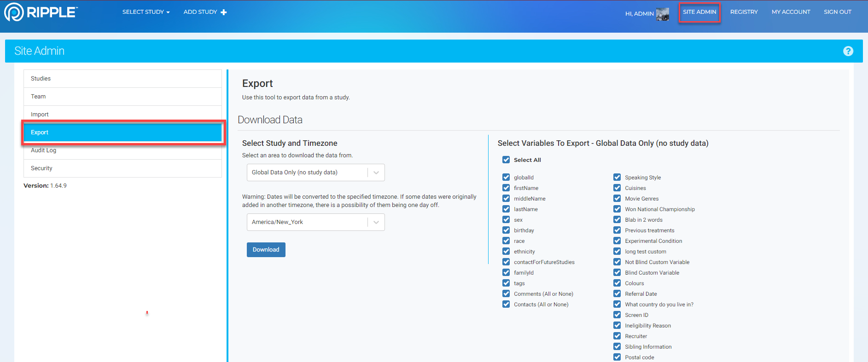This screenshot has width=868, height=362.
Task: Disable the Speaking Style checkbox
Action: (617, 177)
